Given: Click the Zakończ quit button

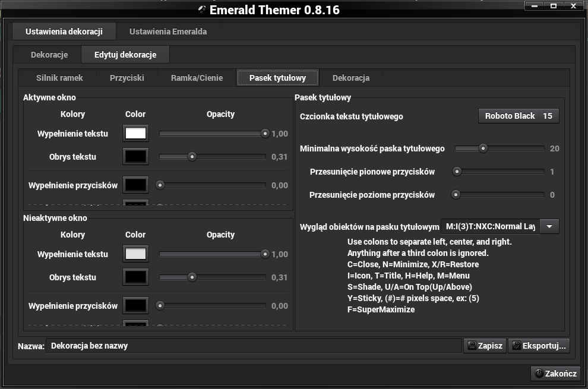Looking at the screenshot, I should 556,373.
